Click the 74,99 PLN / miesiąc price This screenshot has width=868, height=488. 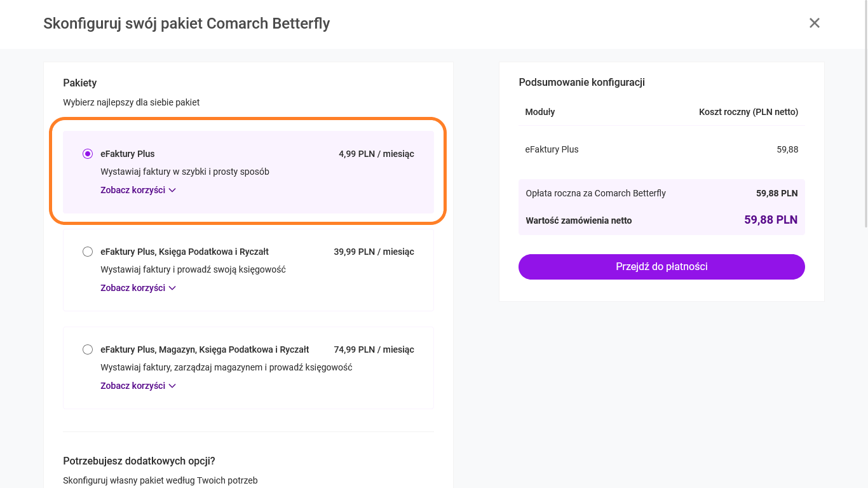[374, 349]
